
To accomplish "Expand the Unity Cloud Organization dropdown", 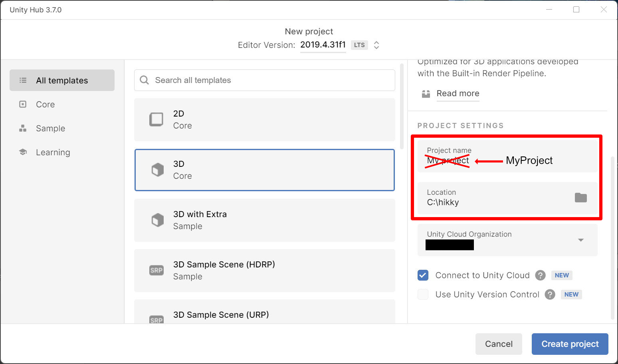I will point(580,240).
